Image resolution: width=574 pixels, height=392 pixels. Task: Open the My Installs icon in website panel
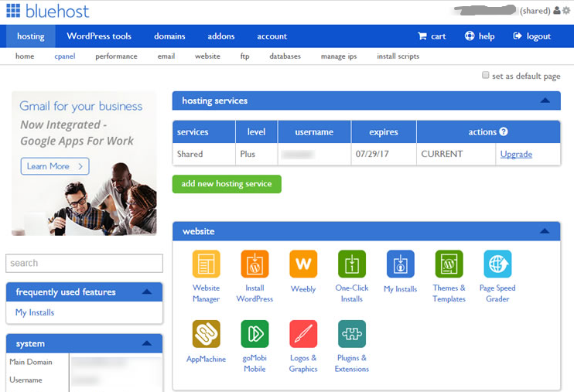pos(401,264)
